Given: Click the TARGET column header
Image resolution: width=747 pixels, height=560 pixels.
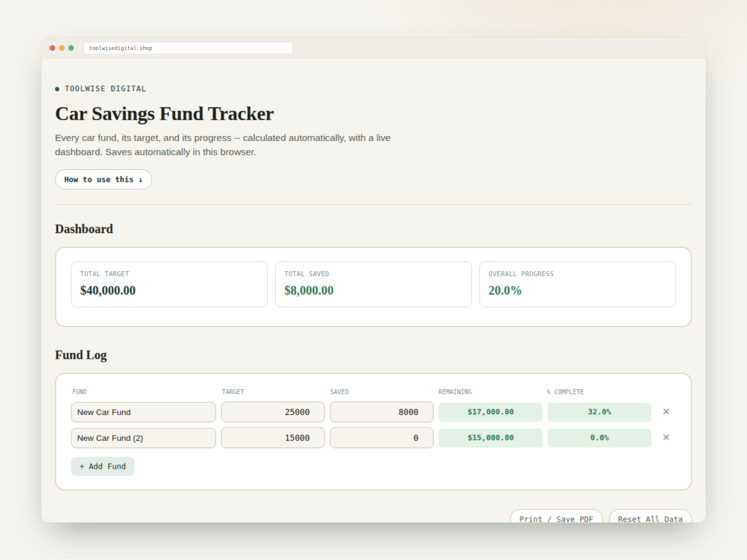Looking at the screenshot, I should pos(233,392).
